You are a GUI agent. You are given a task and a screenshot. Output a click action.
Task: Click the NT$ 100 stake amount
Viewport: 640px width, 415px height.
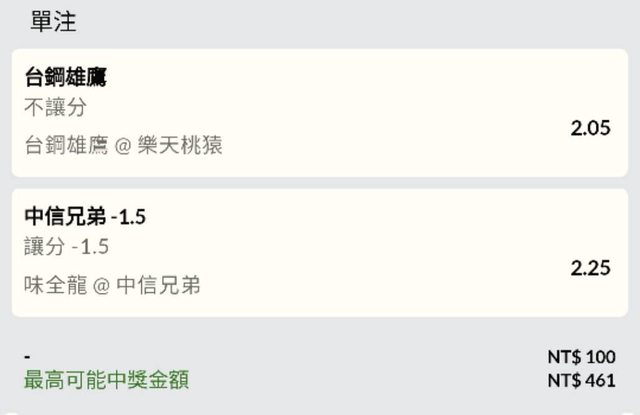point(581,358)
